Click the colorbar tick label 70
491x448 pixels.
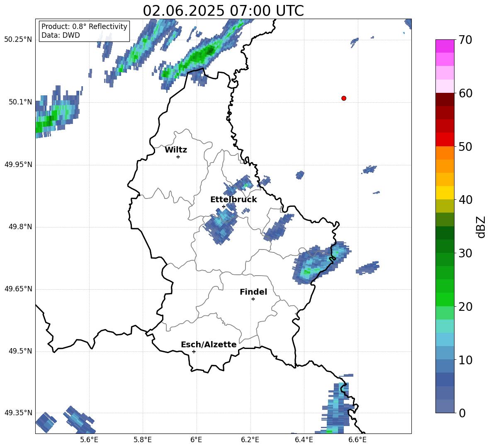466,40
